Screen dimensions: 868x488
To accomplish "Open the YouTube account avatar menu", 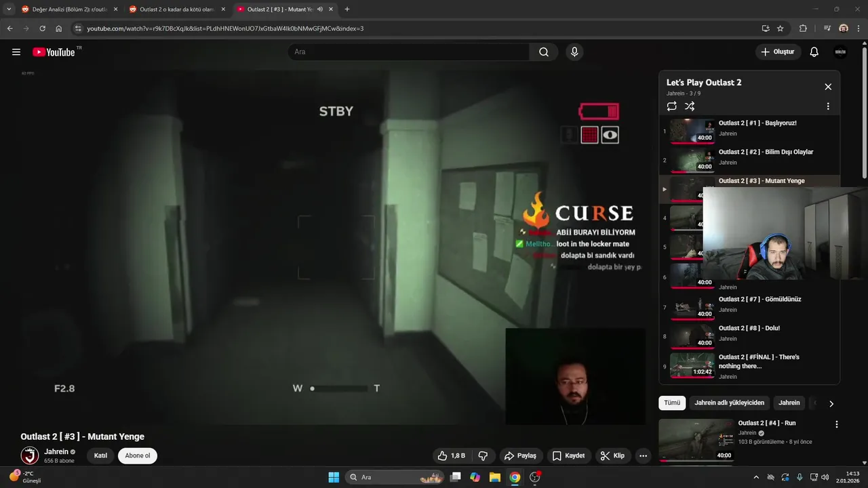I will point(840,52).
